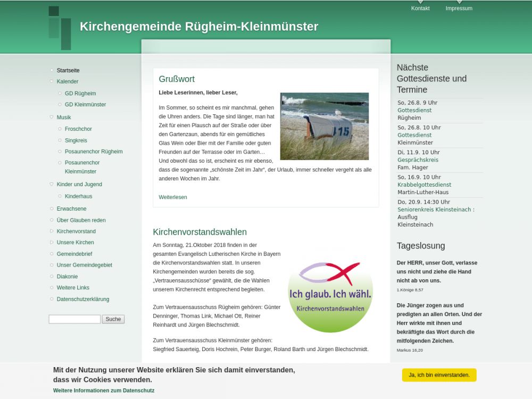532x399 pixels.
Task: Collapse the Kalender menu arrow
Action: (x=52, y=81)
